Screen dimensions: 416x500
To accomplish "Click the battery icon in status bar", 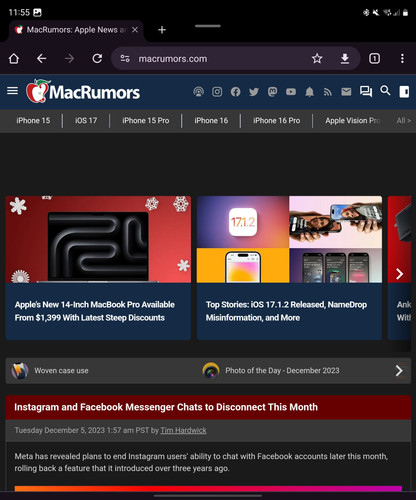I will [x=405, y=13].
